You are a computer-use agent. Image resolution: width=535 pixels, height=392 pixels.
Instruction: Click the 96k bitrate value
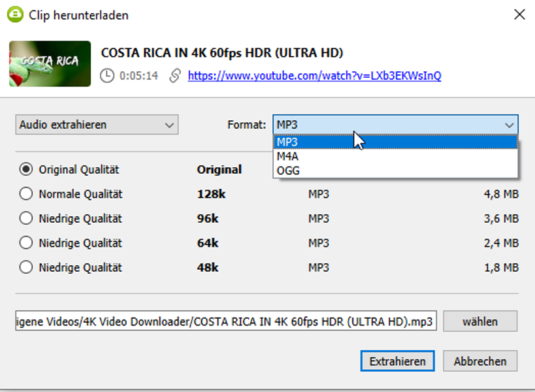coord(208,218)
